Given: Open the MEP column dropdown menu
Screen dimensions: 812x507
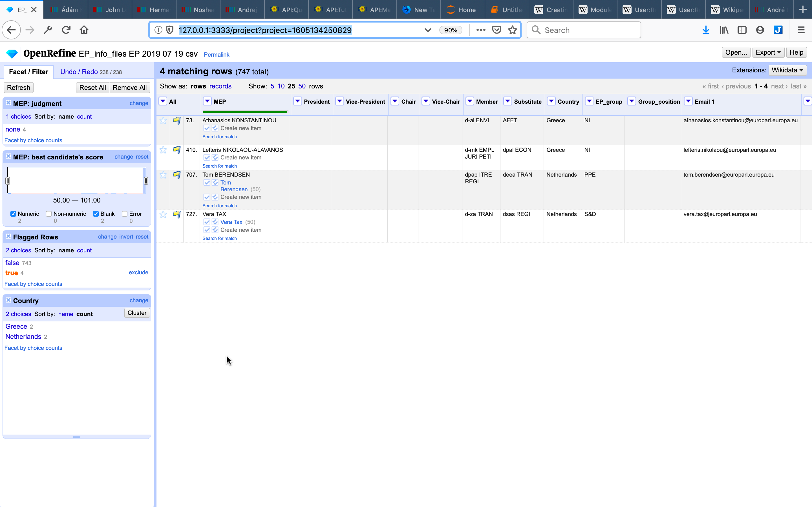Looking at the screenshot, I should [x=207, y=101].
